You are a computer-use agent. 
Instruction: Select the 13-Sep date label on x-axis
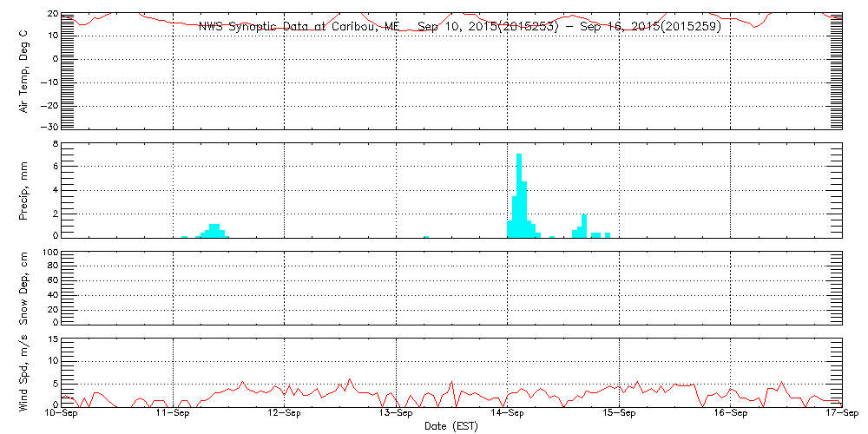click(x=397, y=414)
